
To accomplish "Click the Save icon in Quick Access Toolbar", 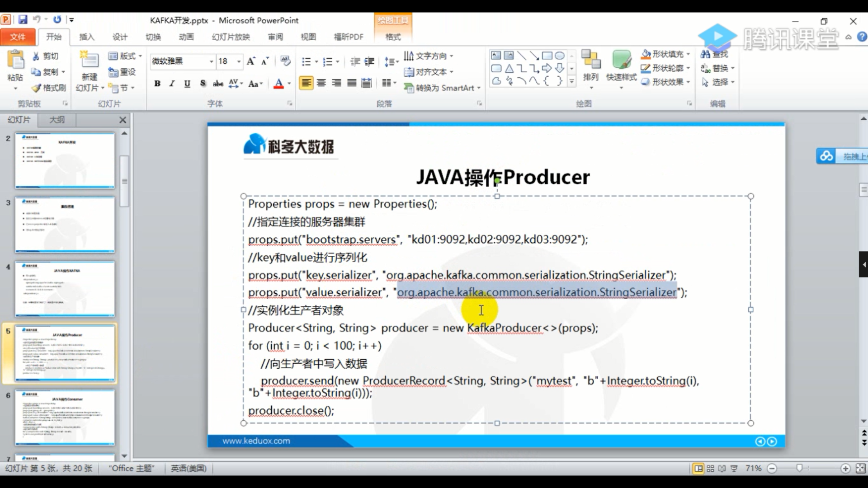I will (23, 20).
